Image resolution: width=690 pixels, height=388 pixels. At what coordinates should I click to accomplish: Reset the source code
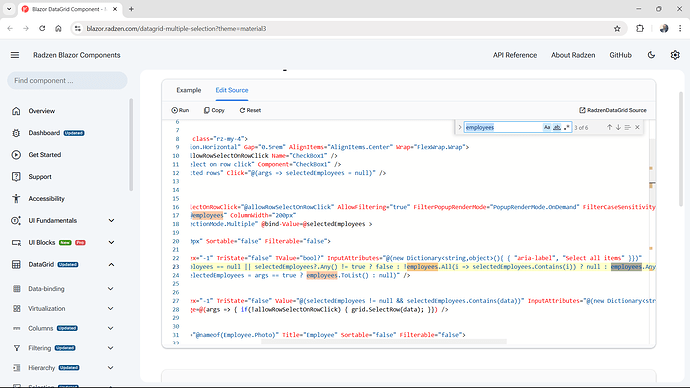(x=250, y=110)
